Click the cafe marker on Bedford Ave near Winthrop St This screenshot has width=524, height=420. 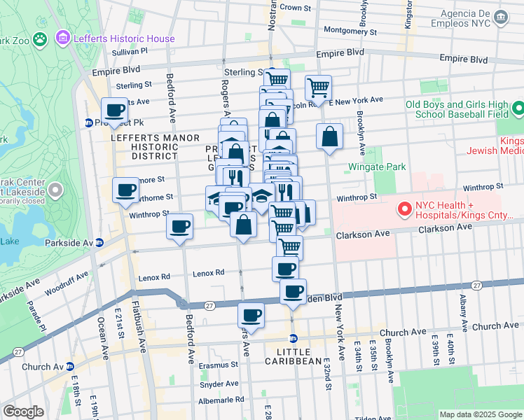pos(180,228)
